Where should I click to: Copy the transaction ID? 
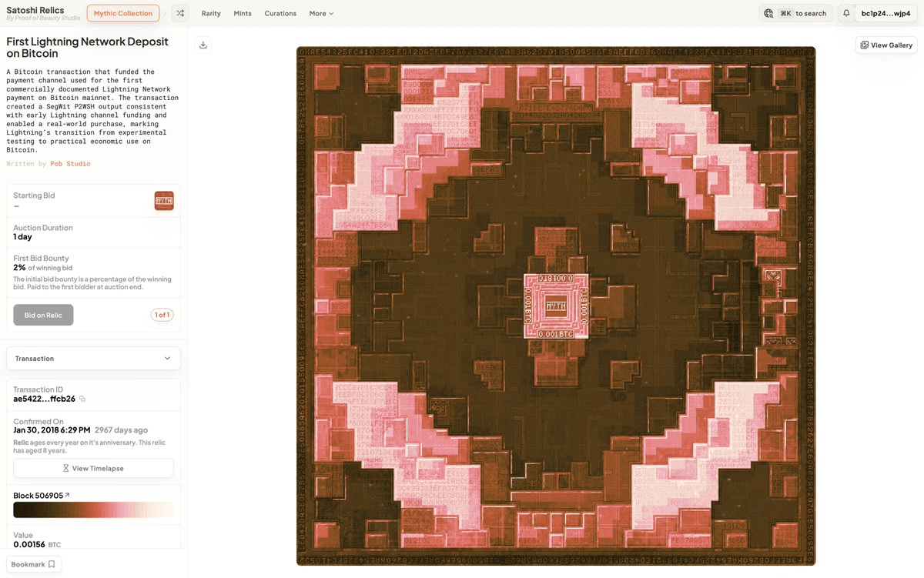[82, 399]
